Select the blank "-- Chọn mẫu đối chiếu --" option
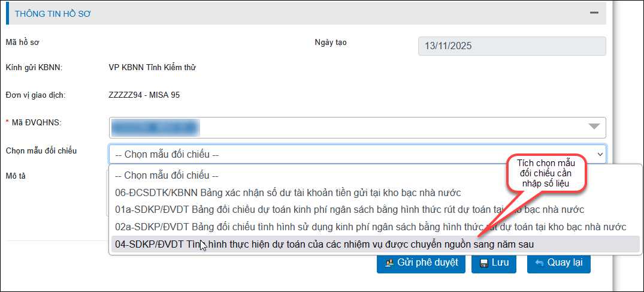 (x=167, y=176)
